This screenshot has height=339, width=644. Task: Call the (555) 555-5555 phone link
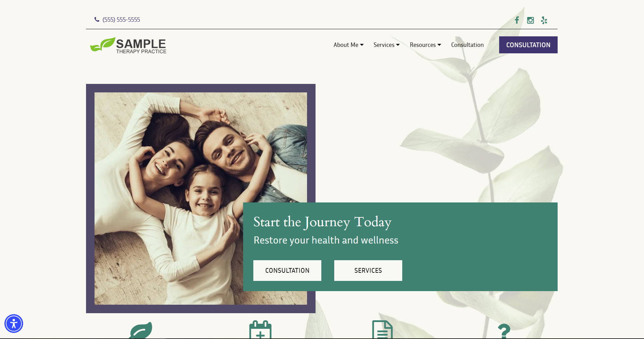(121, 20)
